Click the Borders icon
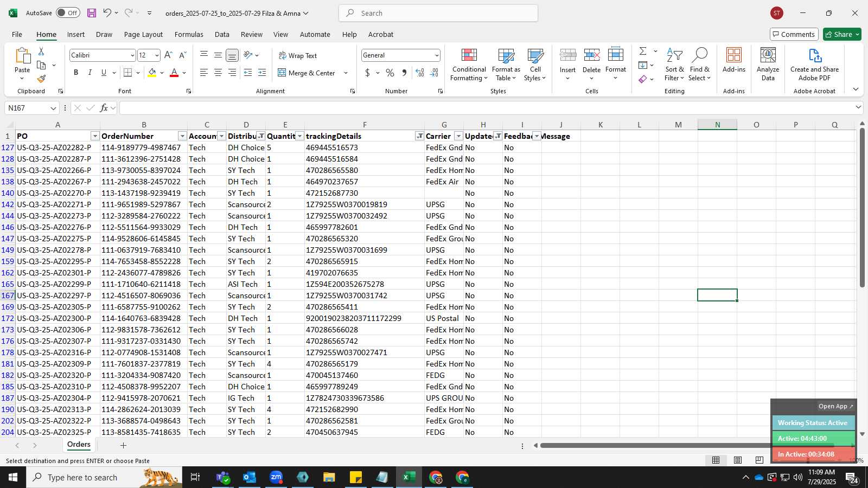Image resolution: width=868 pixels, height=488 pixels. [x=128, y=73]
